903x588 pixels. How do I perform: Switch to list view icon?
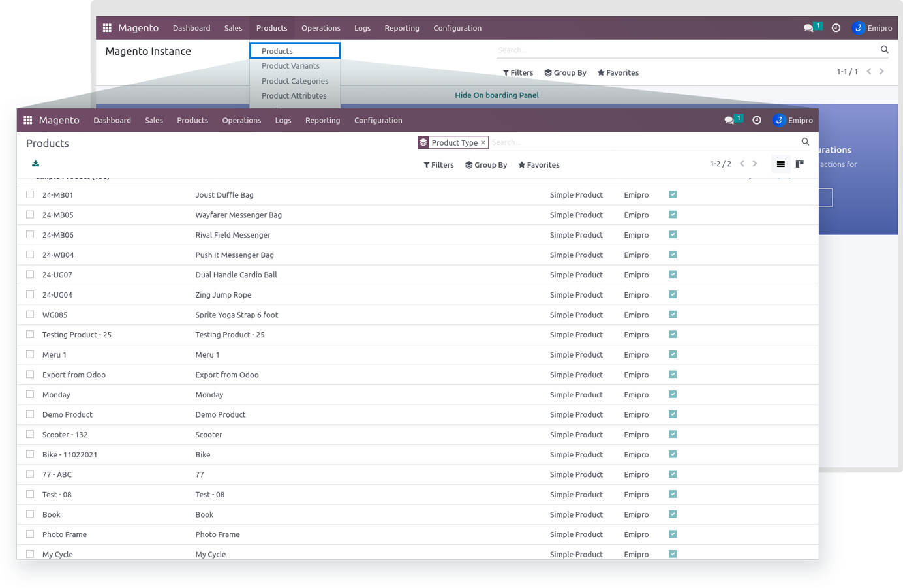click(x=780, y=164)
